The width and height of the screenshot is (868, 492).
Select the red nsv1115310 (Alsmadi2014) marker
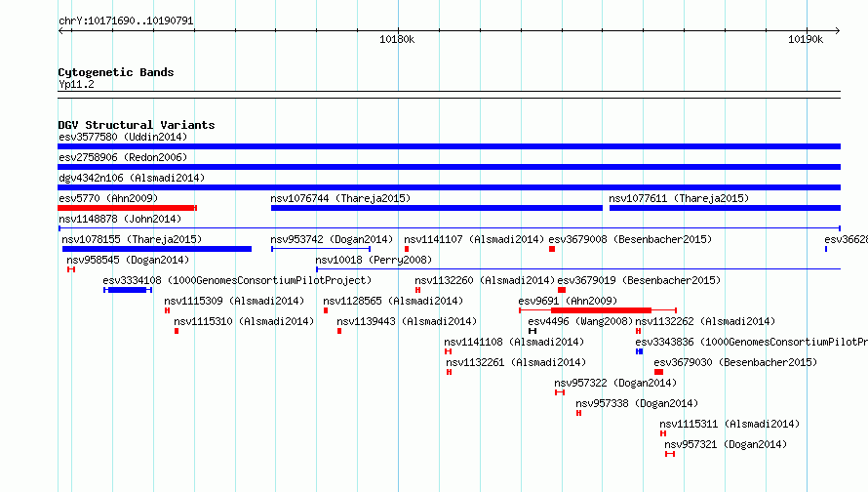tap(177, 331)
